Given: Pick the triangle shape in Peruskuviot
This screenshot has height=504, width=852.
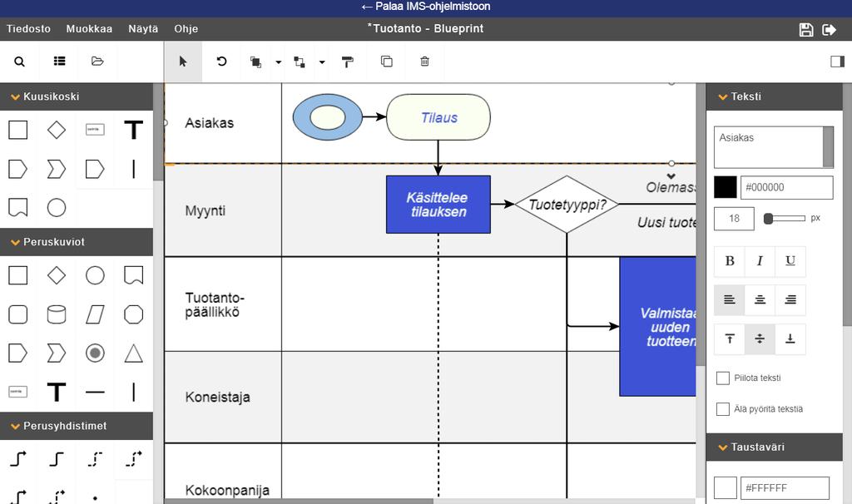Looking at the screenshot, I should pos(134,353).
